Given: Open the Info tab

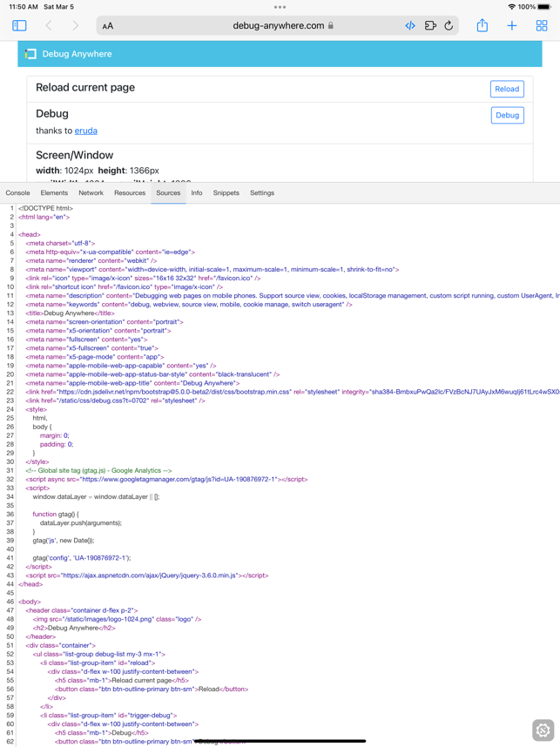Looking at the screenshot, I should [196, 193].
